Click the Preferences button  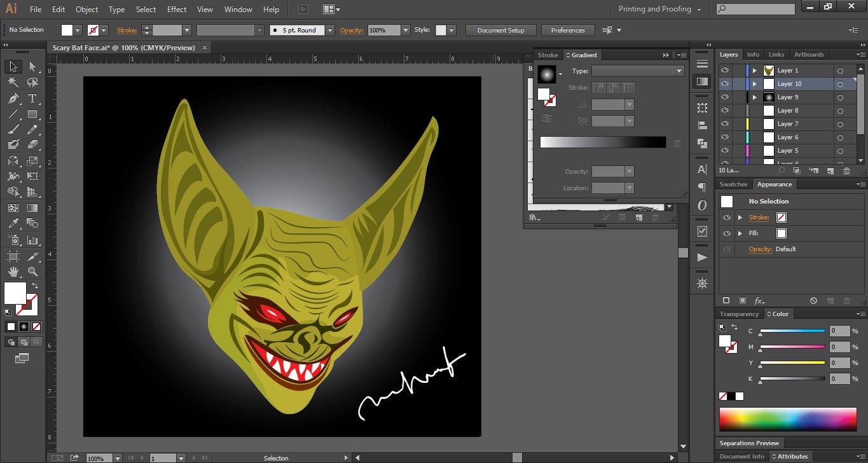tap(567, 30)
